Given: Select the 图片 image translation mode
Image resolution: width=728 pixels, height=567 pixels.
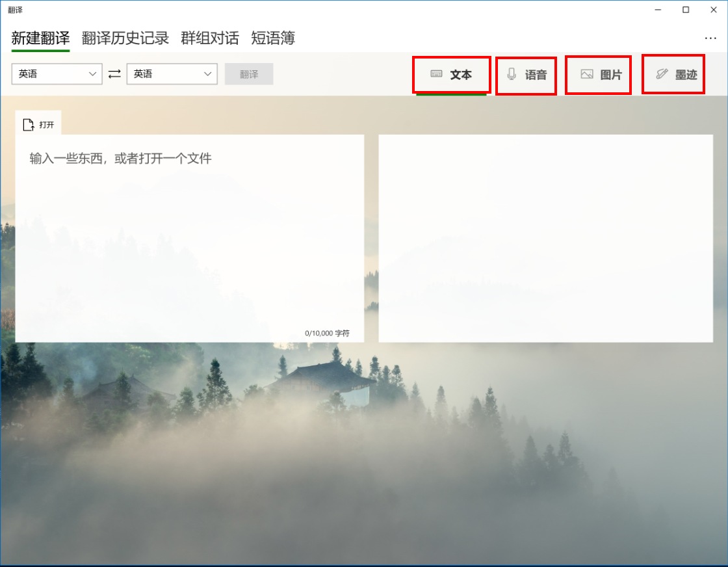Looking at the screenshot, I should tap(598, 75).
